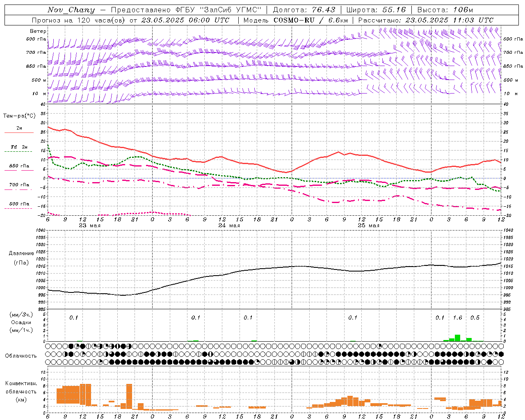Click the "(мм/1ч.)" precipitation unit label

pyautogui.click(x=21, y=330)
